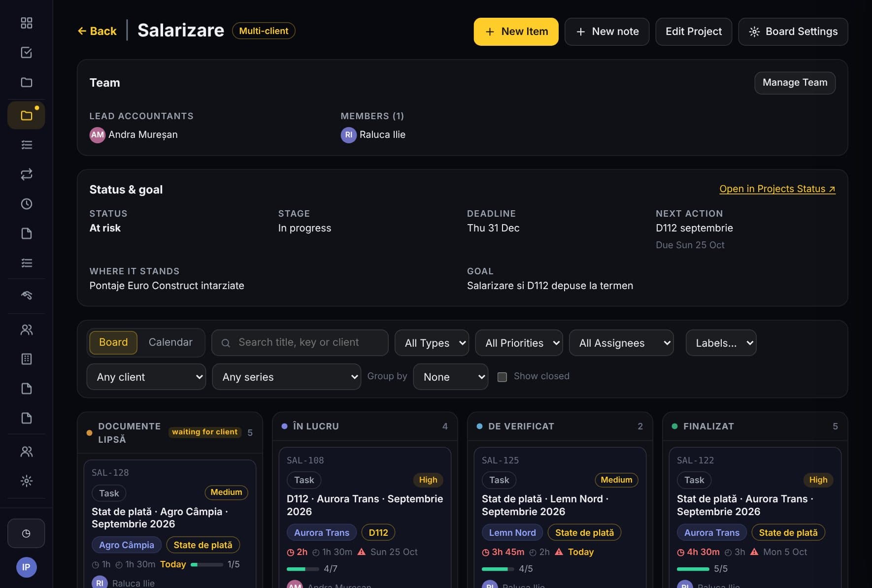This screenshot has height=588, width=872.
Task: Follow the Open in Projects Status link
Action: (x=777, y=189)
